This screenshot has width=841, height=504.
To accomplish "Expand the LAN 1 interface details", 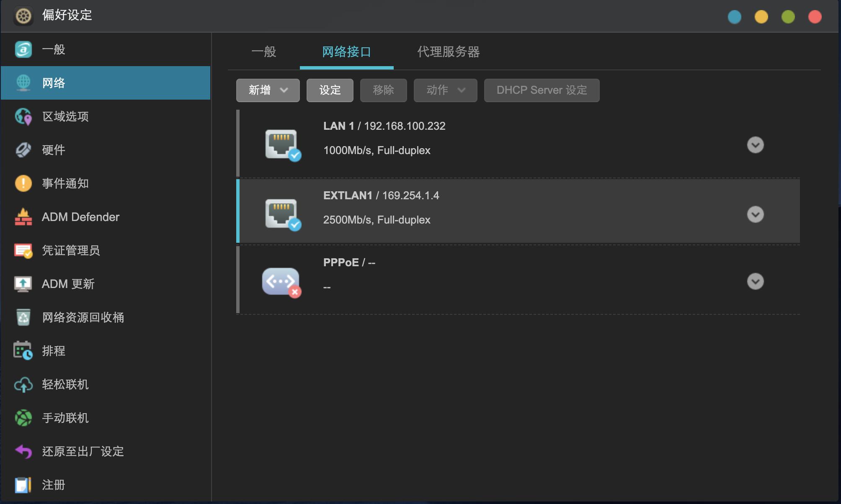I will point(755,145).
